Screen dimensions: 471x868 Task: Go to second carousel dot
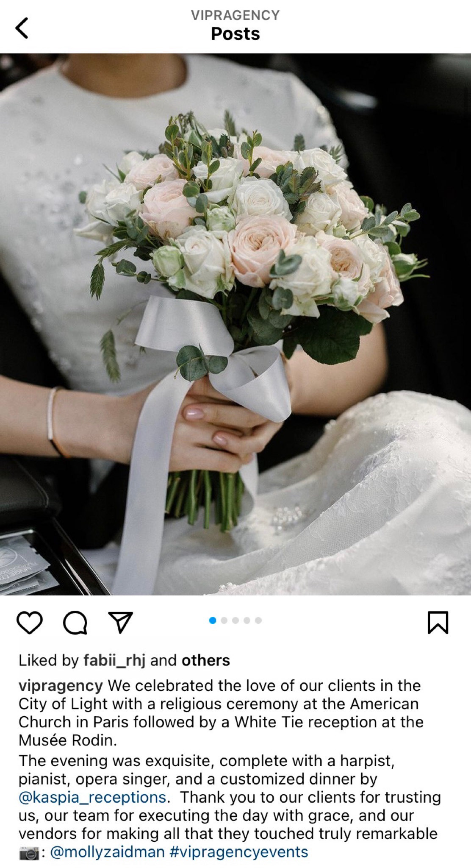(x=224, y=620)
